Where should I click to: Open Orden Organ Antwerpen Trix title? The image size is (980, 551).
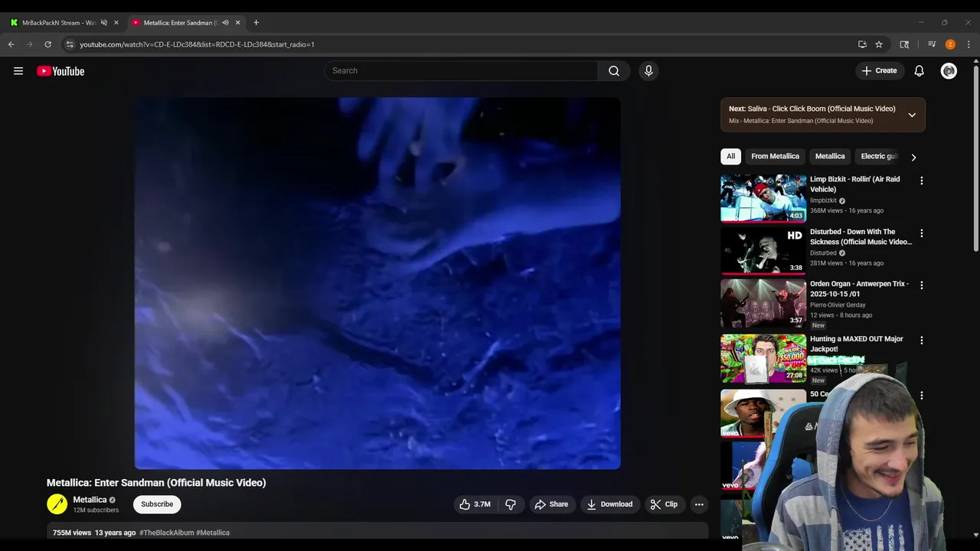(x=859, y=289)
